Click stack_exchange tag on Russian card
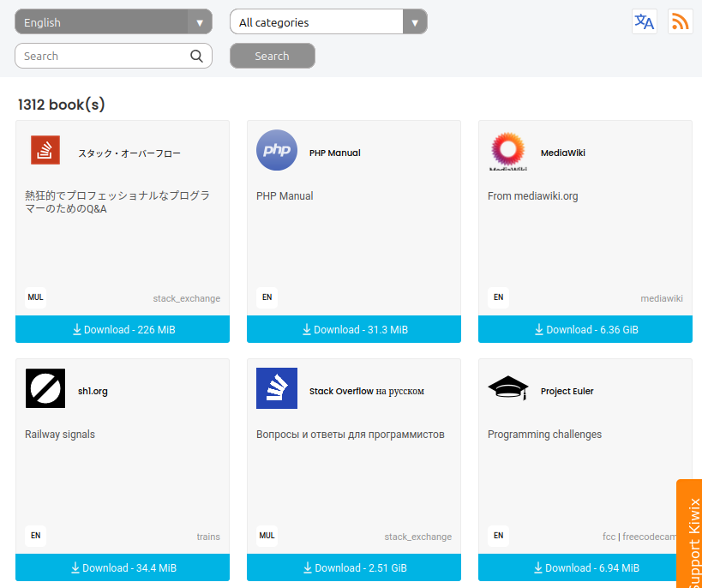This screenshot has width=702, height=588. 418,537
